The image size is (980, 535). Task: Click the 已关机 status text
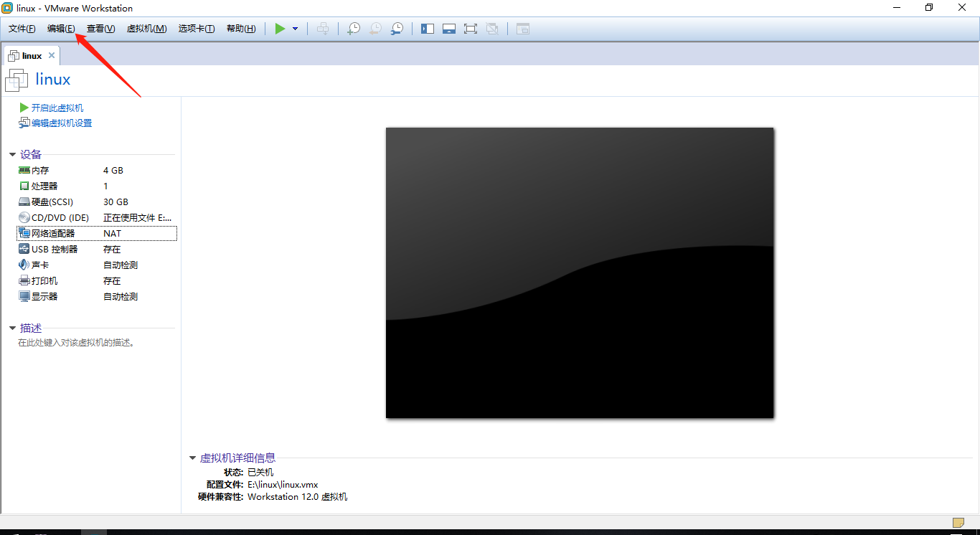(260, 473)
